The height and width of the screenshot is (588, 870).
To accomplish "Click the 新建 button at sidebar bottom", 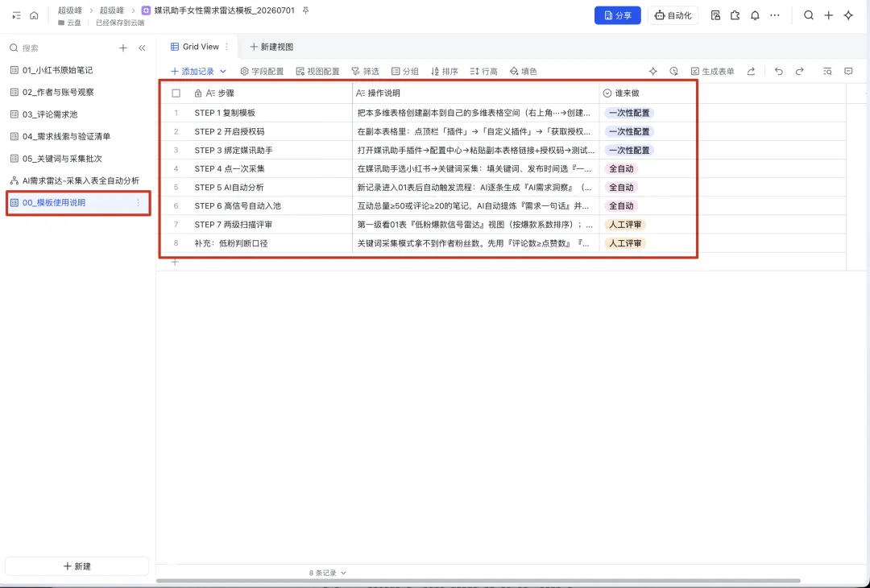I will [x=77, y=566].
